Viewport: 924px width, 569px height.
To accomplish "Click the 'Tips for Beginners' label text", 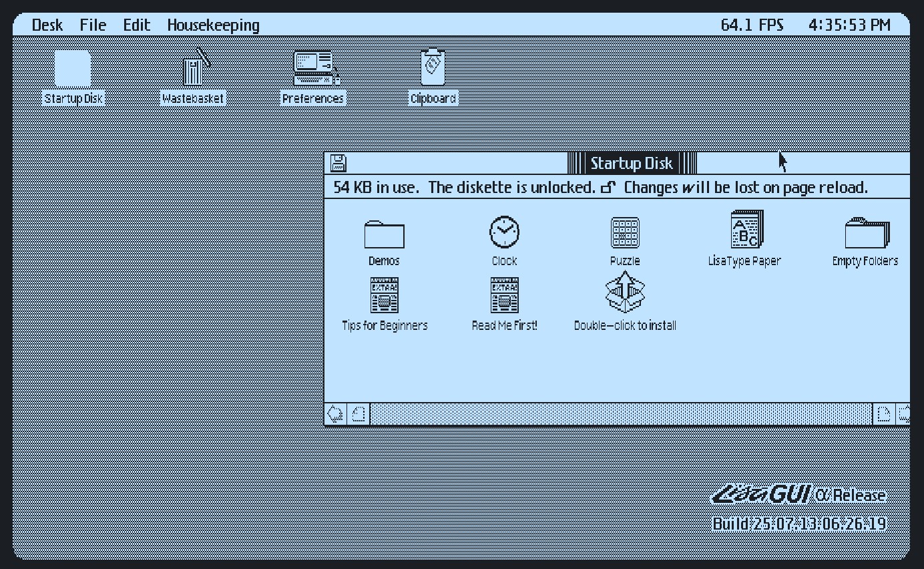I will click(385, 326).
